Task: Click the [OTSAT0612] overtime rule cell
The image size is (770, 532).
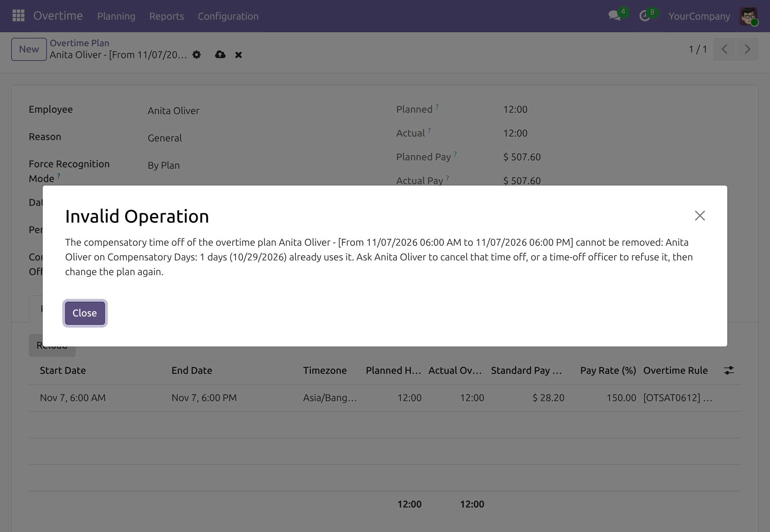Action: click(x=678, y=398)
